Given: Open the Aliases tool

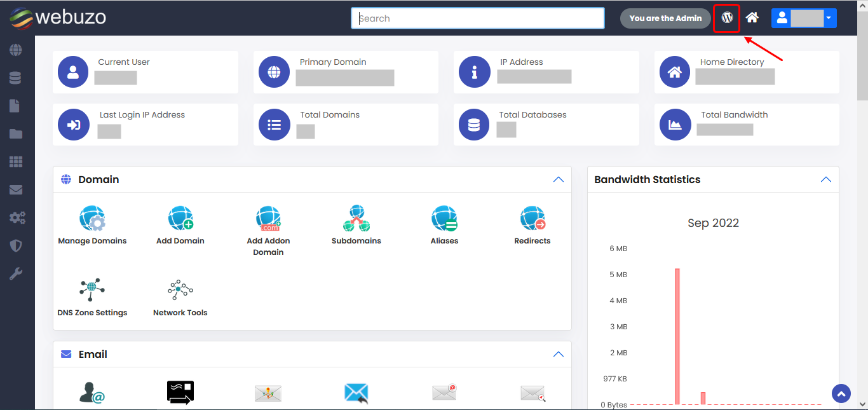Looking at the screenshot, I should [x=444, y=225].
